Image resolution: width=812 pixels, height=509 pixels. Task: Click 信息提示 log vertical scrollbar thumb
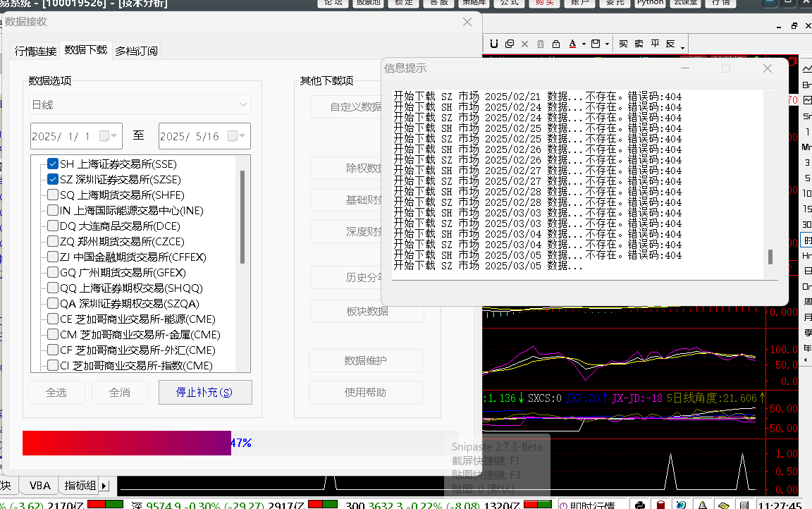(x=770, y=257)
